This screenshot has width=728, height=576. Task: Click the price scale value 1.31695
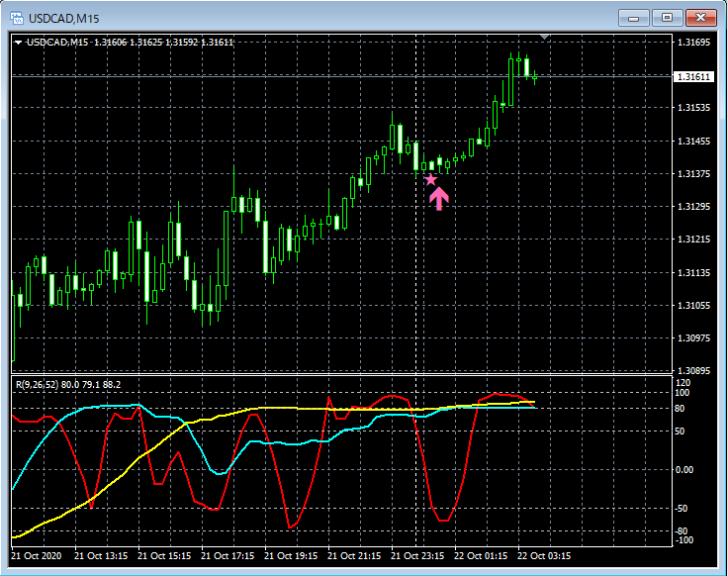(x=693, y=43)
